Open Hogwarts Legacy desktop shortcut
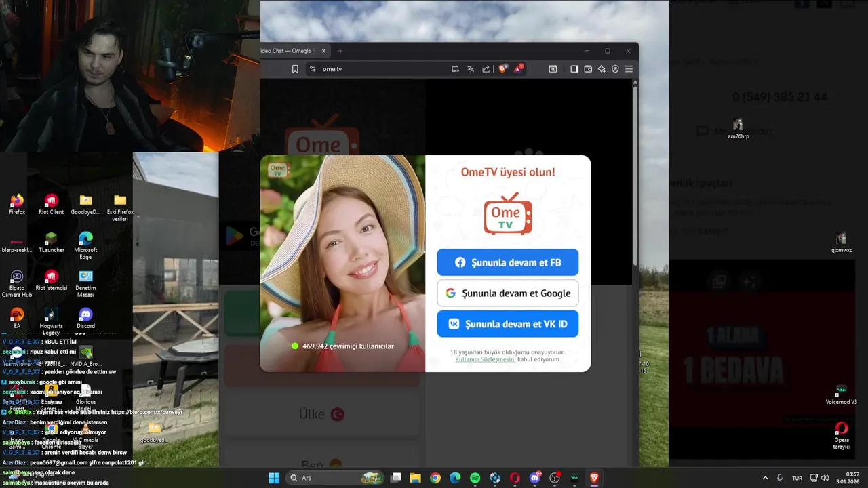 [x=51, y=320]
